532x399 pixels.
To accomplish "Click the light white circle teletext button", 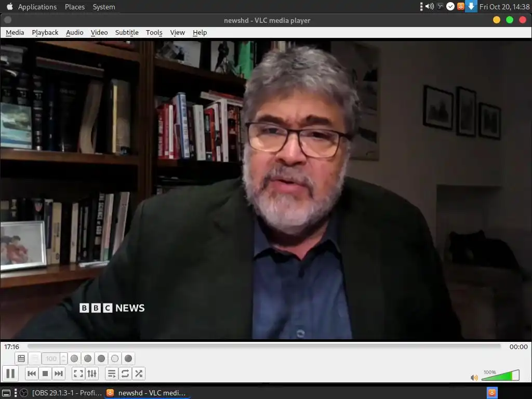I will coord(115,358).
